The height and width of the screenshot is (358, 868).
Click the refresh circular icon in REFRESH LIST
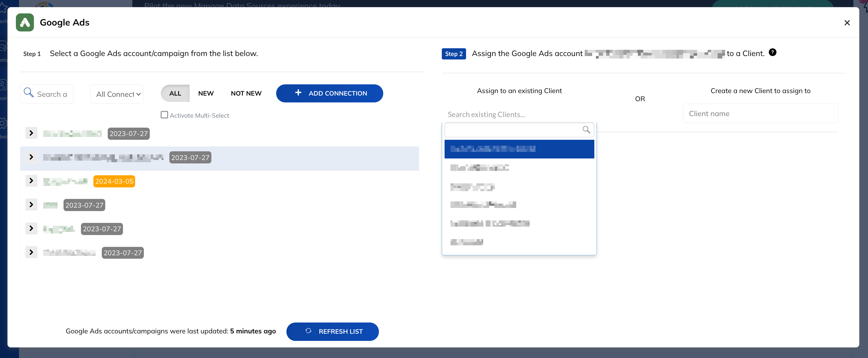point(308,331)
